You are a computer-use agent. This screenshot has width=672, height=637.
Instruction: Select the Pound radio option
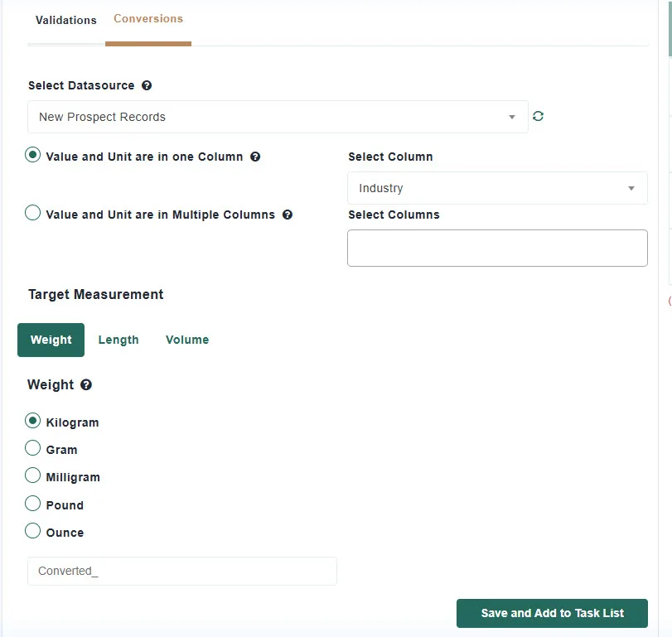click(32, 504)
